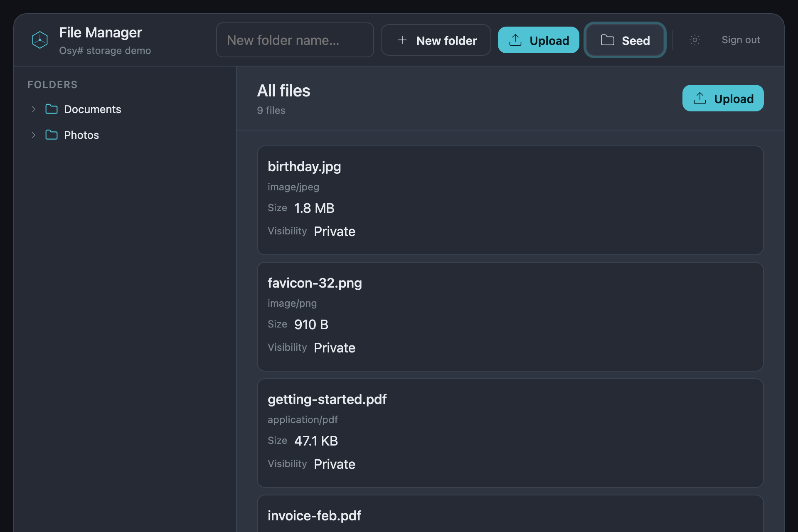The width and height of the screenshot is (798, 532).
Task: Expand the Documents folder chevron
Action: pyautogui.click(x=34, y=109)
